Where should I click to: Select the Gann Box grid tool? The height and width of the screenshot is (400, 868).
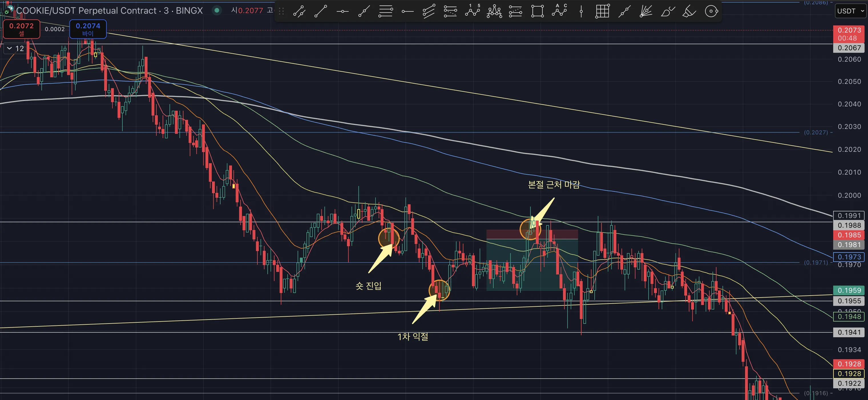[602, 11]
